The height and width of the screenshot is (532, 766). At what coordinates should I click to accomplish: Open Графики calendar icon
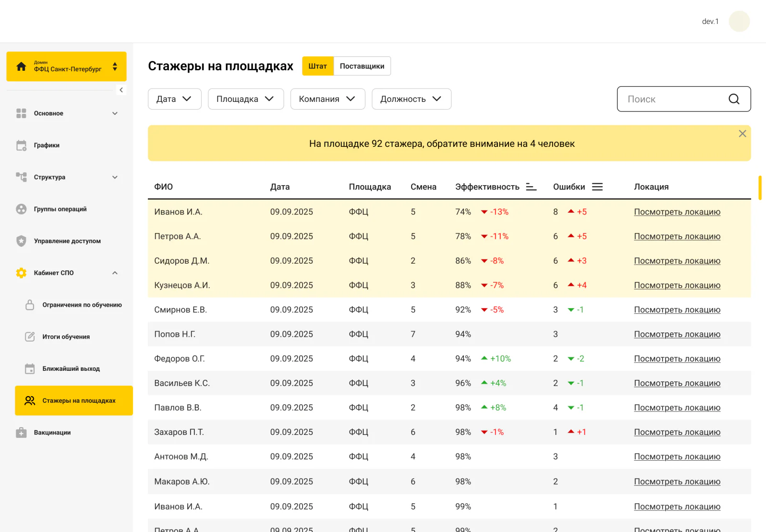click(x=22, y=145)
